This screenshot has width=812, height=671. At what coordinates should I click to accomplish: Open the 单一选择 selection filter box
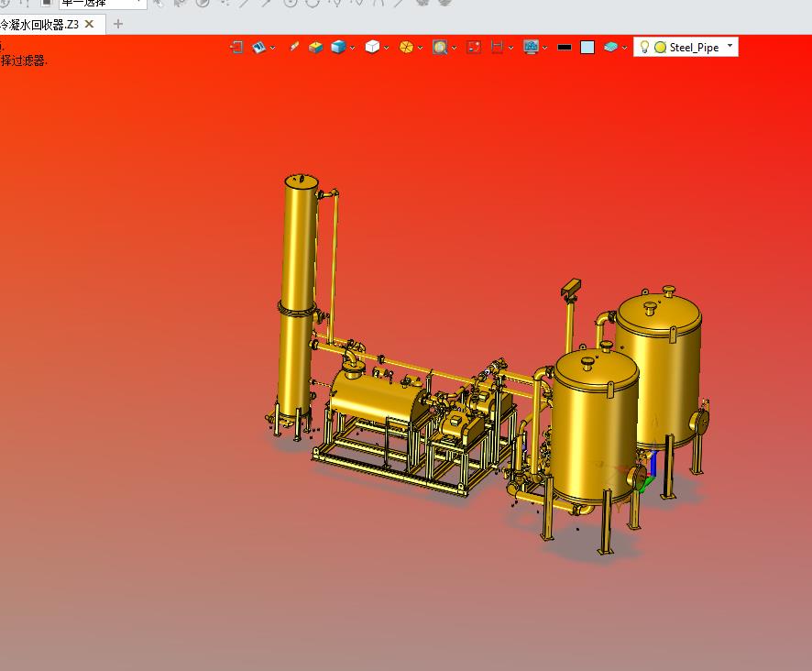point(103,4)
